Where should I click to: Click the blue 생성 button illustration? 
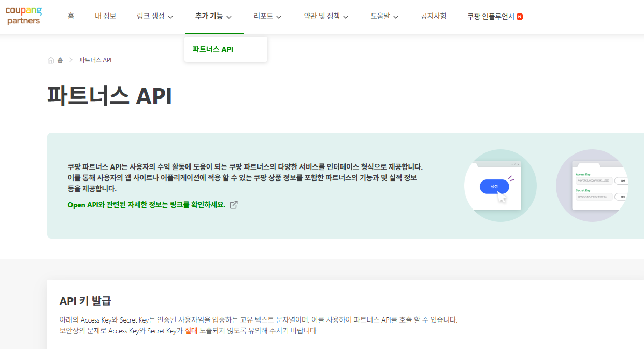point(494,187)
